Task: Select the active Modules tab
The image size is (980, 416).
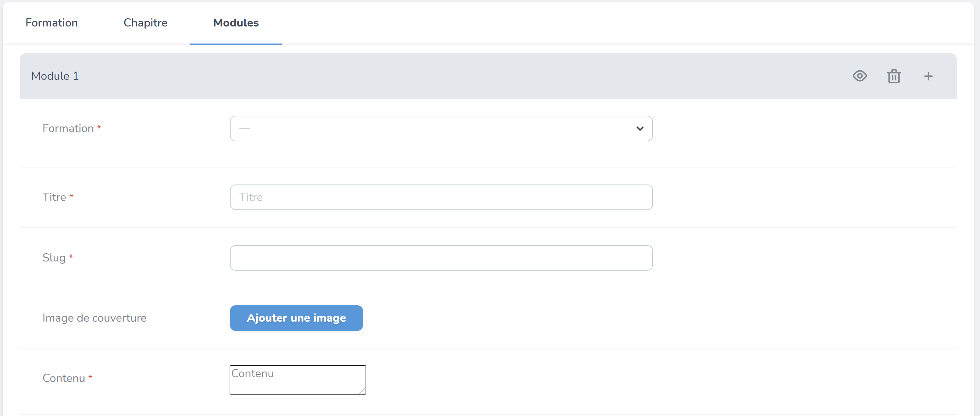Action: (236, 23)
